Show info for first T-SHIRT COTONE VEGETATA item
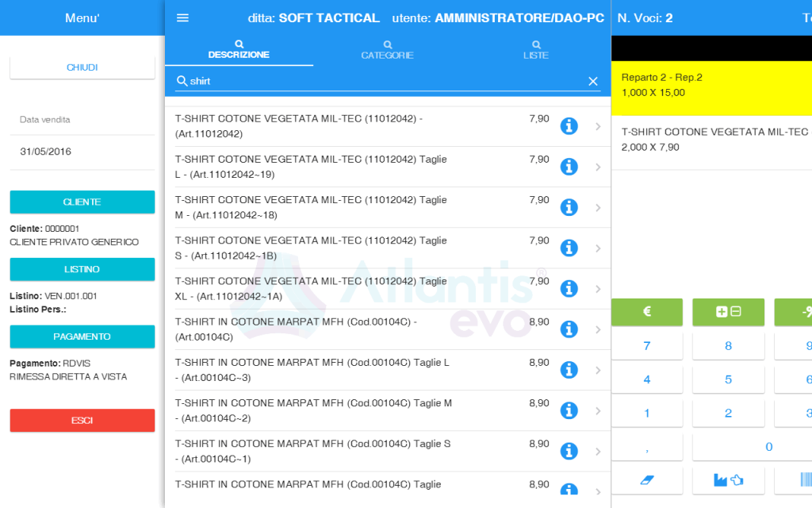 (569, 126)
